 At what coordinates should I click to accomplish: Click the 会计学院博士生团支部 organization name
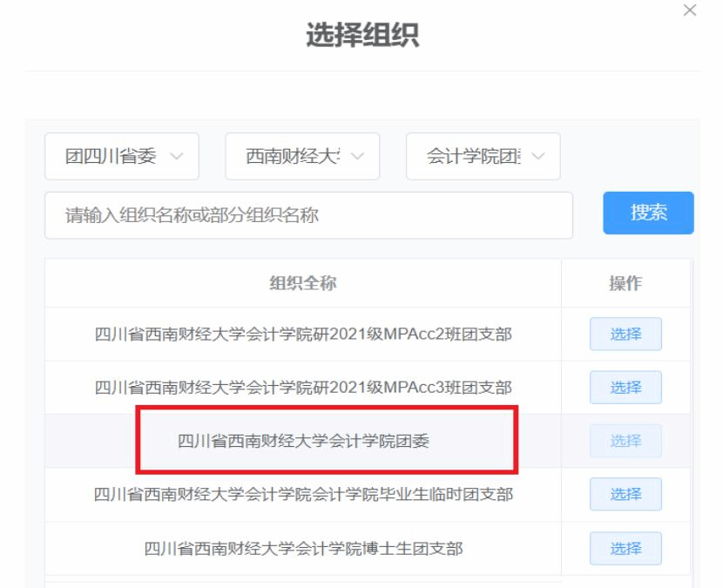302,548
